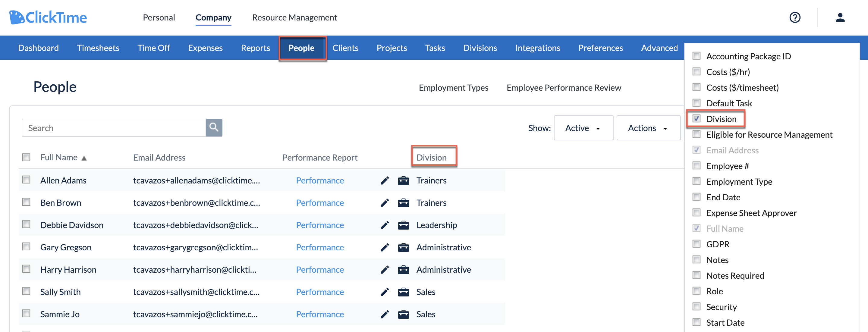Open the Dashboard tab
The width and height of the screenshot is (868, 332).
[x=38, y=48]
